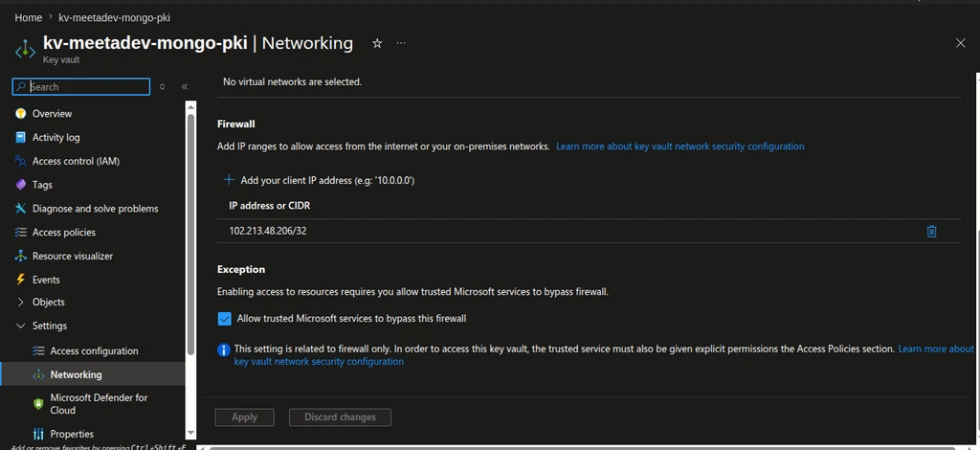The width and height of the screenshot is (980, 450).
Task: Add to favorites with the star icon
Action: pos(377,43)
